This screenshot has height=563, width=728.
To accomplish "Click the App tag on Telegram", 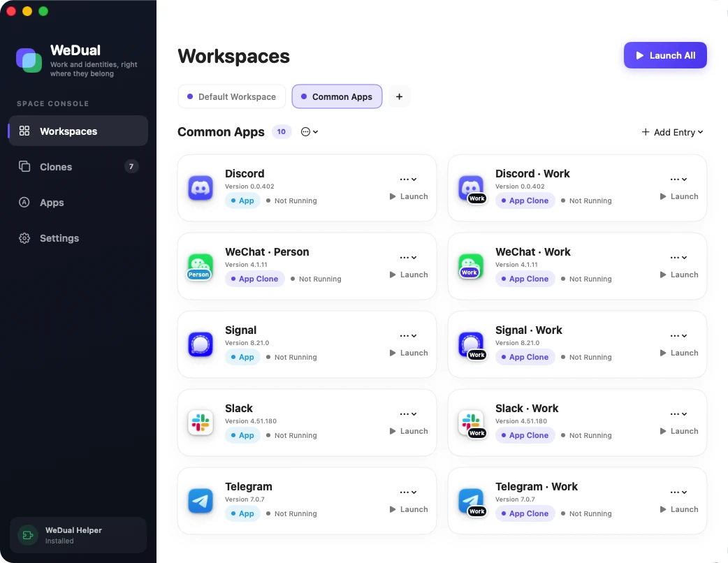I will (x=242, y=513).
